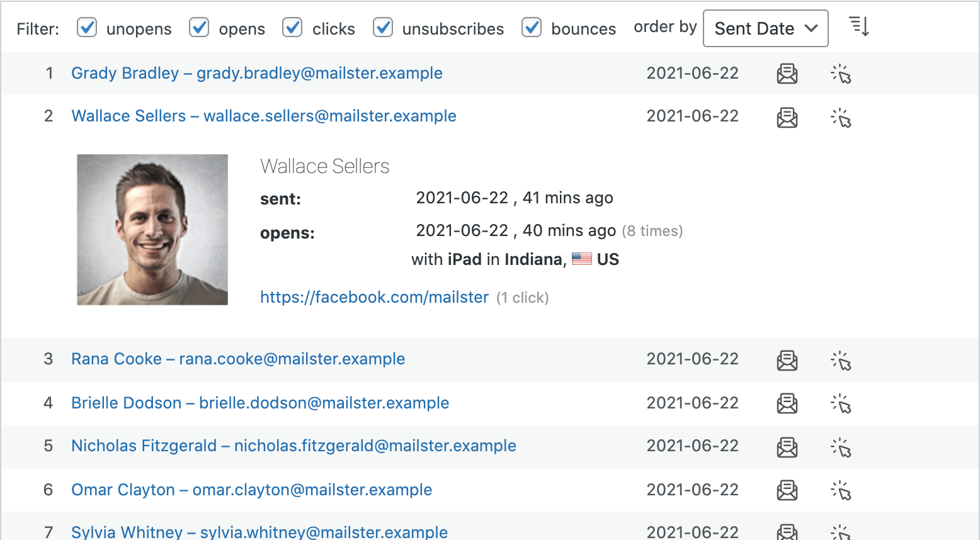This screenshot has width=980, height=540.
Task: Click the cursor-click icon for Grady Bradley
Action: click(x=841, y=74)
